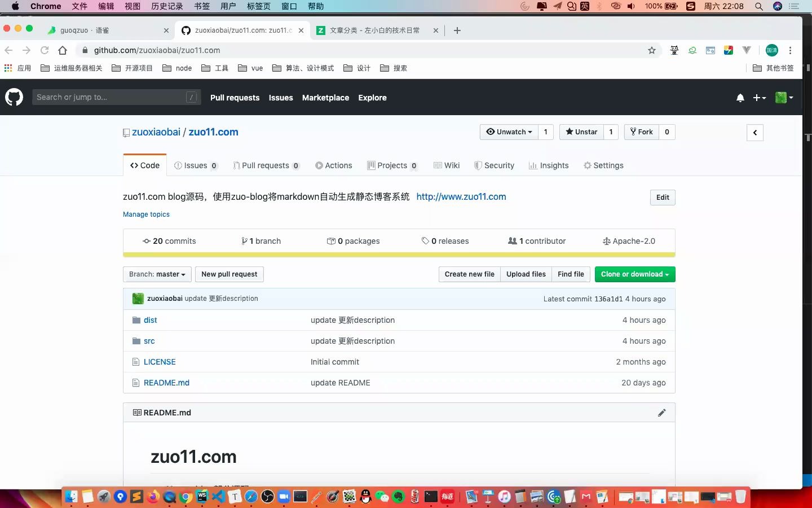Fork the repository

pos(642,132)
